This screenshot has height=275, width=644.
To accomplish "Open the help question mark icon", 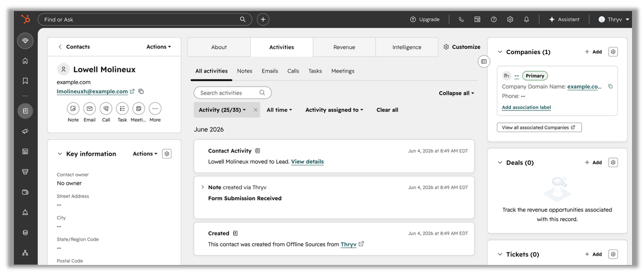I will click(x=494, y=20).
